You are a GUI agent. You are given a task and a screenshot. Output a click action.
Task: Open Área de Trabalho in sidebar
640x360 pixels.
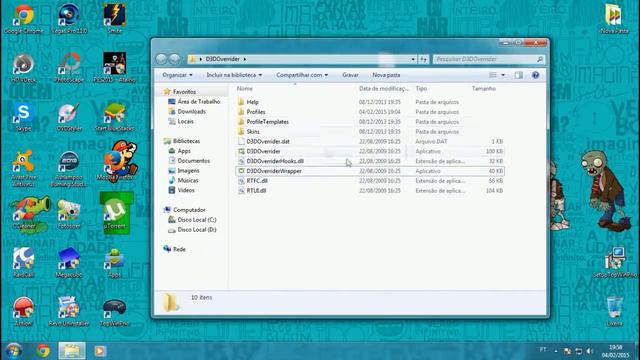click(x=199, y=102)
